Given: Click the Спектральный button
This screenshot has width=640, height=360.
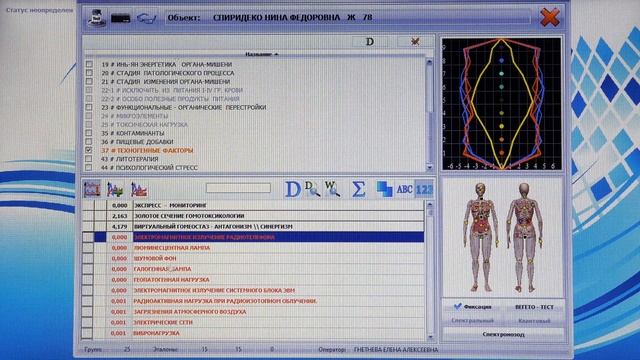Looking at the screenshot, I should (x=473, y=320).
